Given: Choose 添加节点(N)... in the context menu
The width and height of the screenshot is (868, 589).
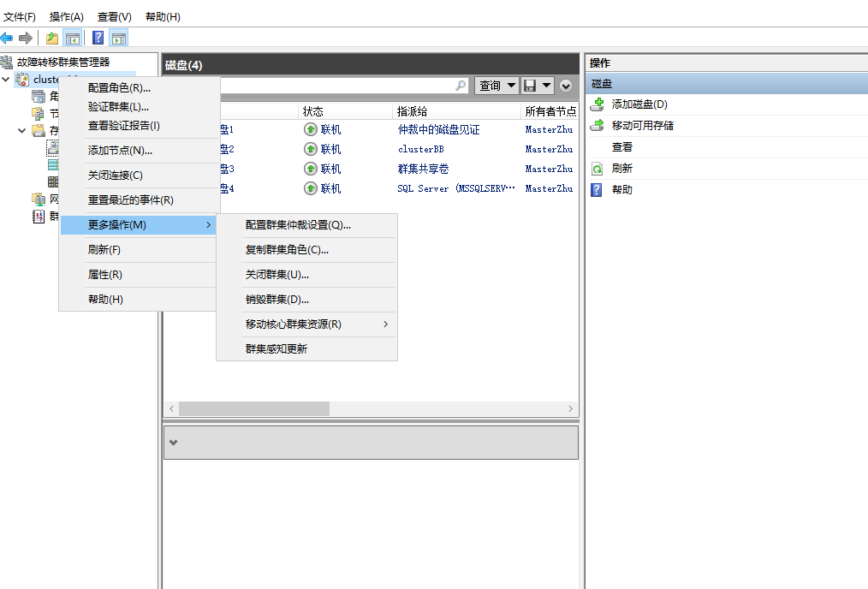Looking at the screenshot, I should click(139, 151).
